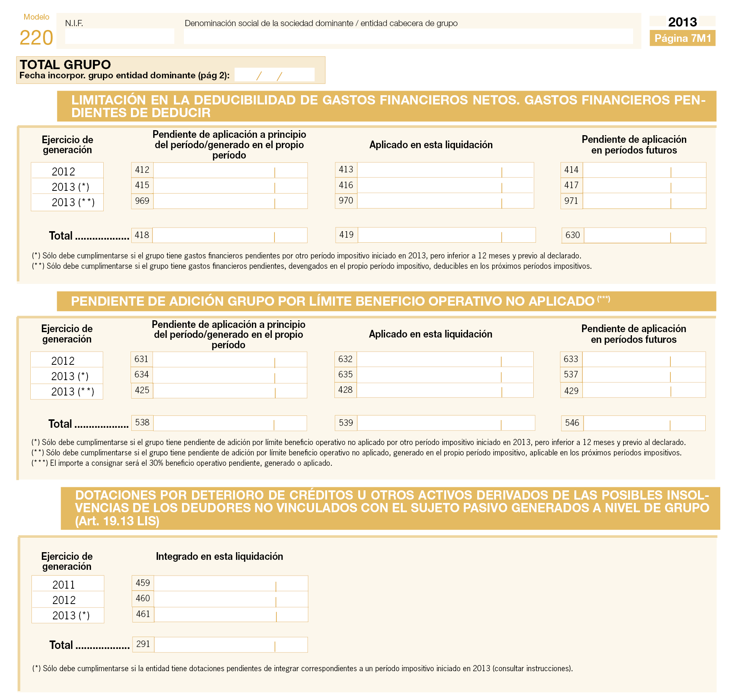This screenshot has height=700, width=736.
Task: Click total input field for box 291
Action: (231, 645)
